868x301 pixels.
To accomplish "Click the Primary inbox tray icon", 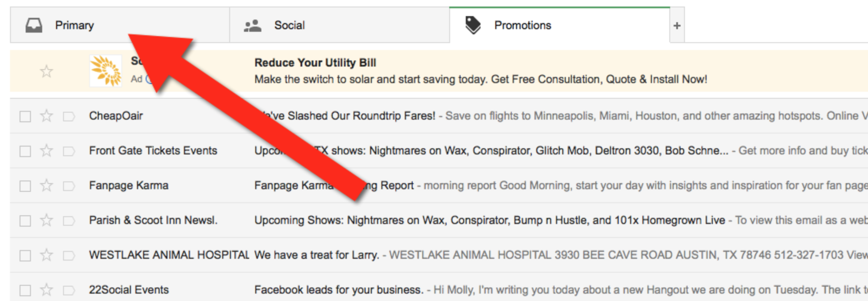I will pos(34,25).
